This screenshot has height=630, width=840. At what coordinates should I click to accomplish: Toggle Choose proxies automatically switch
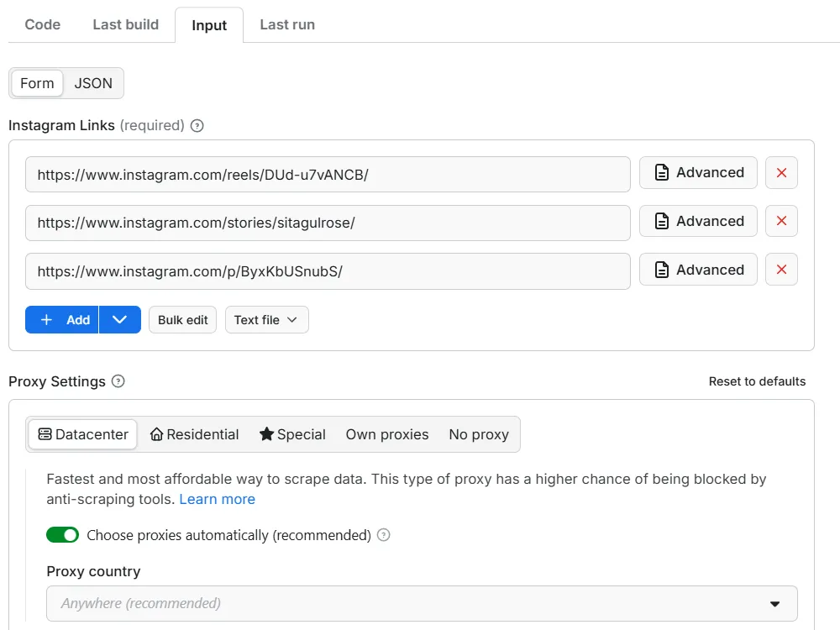[x=63, y=535]
